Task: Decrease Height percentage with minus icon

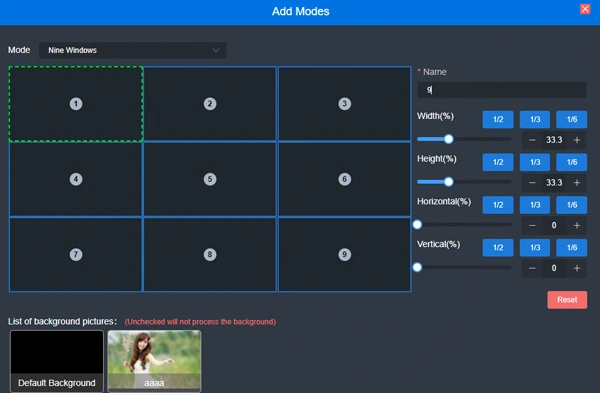Action: [532, 183]
